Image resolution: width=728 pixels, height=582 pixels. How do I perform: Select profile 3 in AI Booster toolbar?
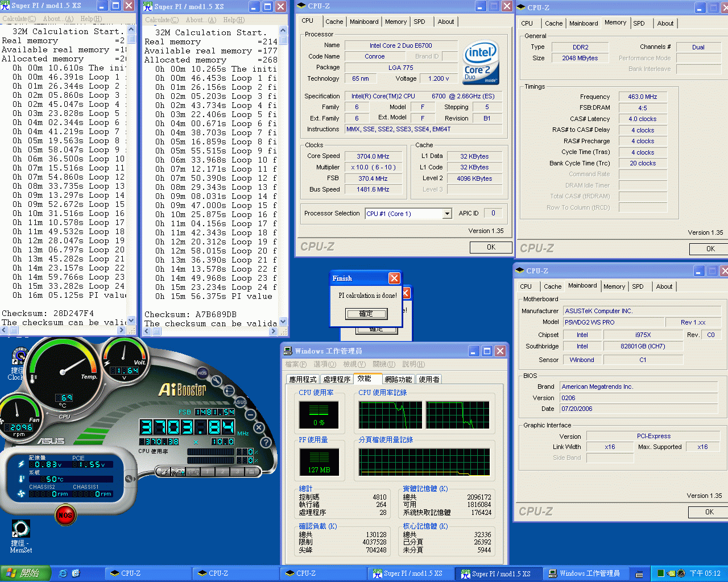coord(237,472)
